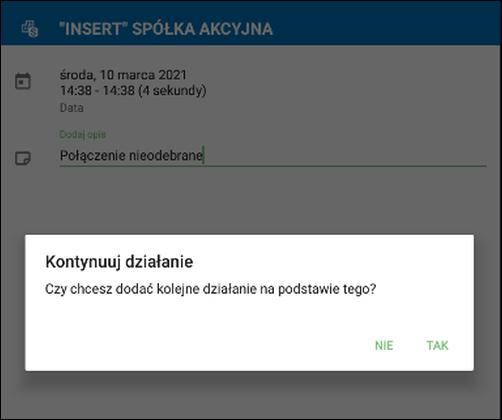Click the "(4 sekundy)" duration text
This screenshot has width=502, height=420.
pyautogui.click(x=172, y=91)
